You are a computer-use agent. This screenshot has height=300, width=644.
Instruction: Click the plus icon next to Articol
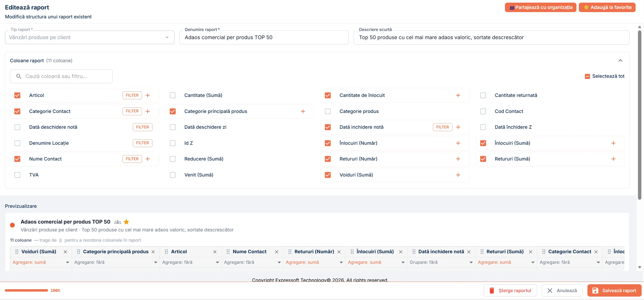point(148,95)
